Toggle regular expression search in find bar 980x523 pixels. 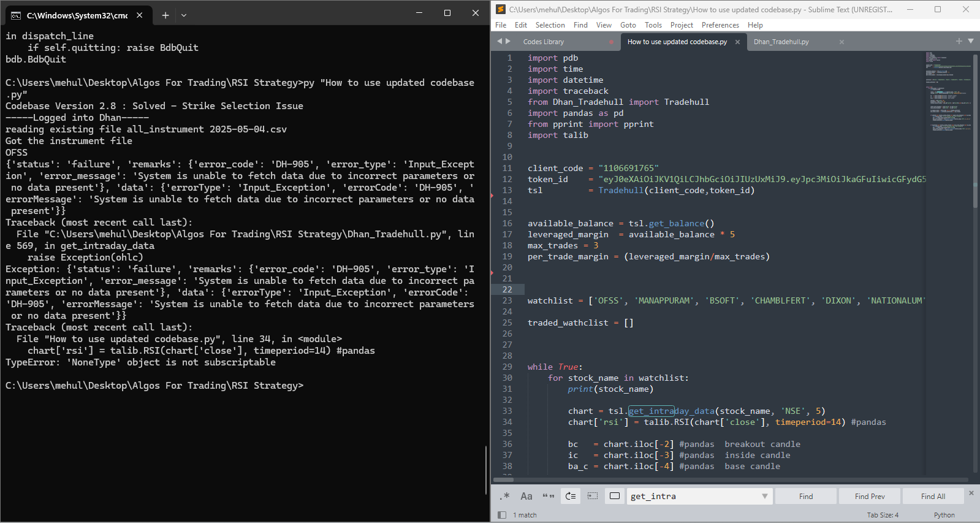point(505,496)
